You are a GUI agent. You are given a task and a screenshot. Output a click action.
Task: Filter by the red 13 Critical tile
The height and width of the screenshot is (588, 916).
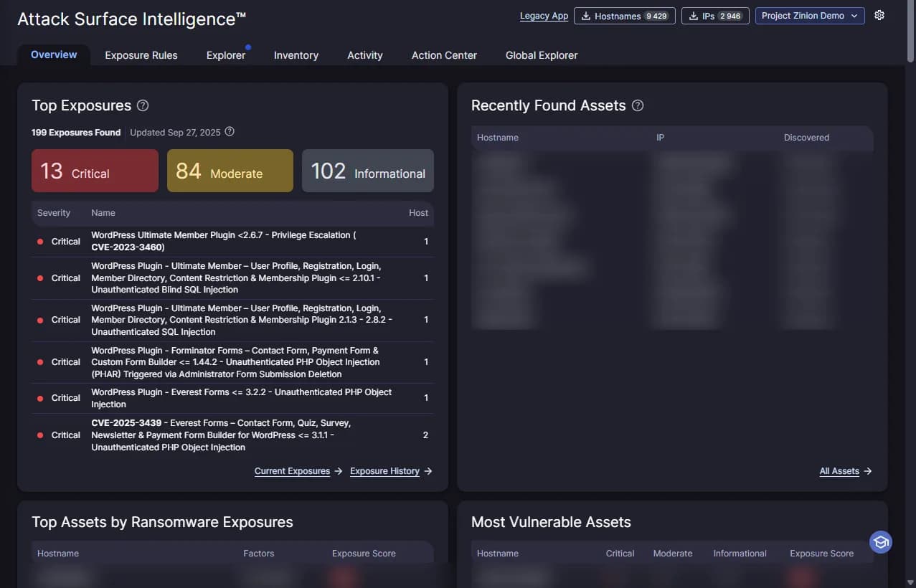point(95,171)
